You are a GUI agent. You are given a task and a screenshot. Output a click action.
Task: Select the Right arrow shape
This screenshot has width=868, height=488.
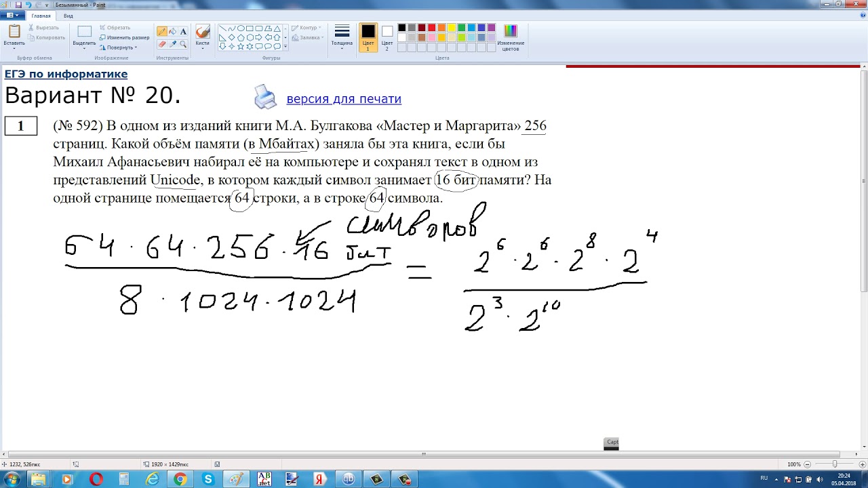[x=259, y=37]
